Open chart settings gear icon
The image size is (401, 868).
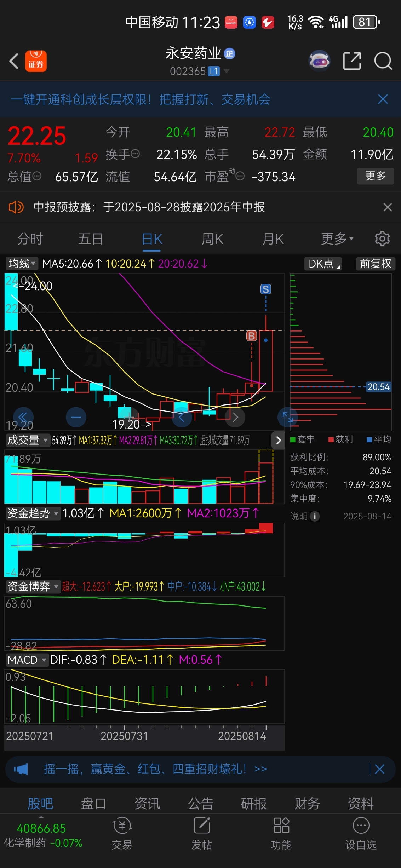pyautogui.click(x=382, y=239)
